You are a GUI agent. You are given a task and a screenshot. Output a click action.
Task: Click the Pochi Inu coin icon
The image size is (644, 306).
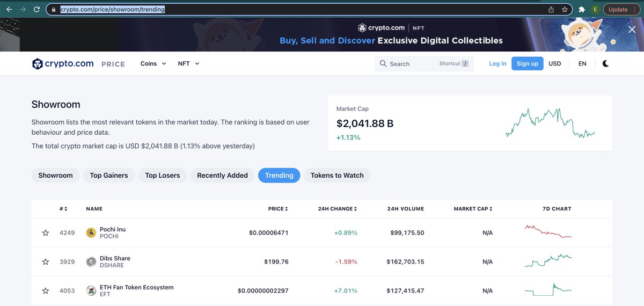click(91, 232)
